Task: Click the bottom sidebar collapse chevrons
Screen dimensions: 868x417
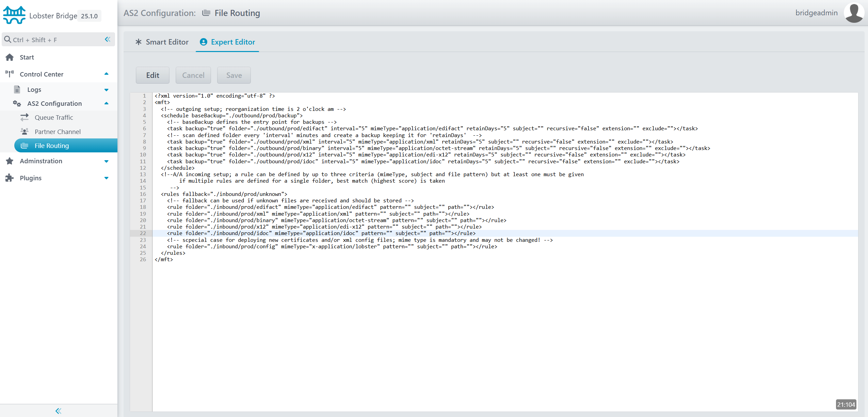Action: click(x=58, y=411)
